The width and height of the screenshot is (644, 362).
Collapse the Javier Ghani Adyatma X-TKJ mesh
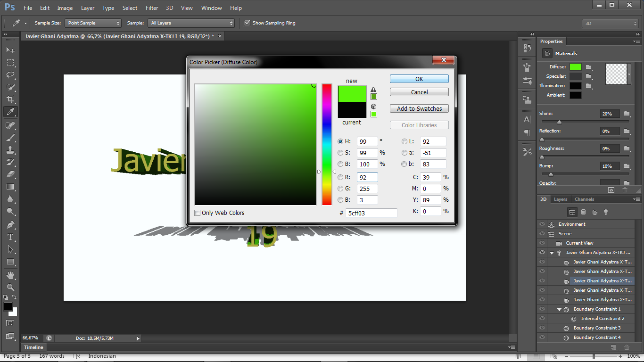tap(552, 253)
